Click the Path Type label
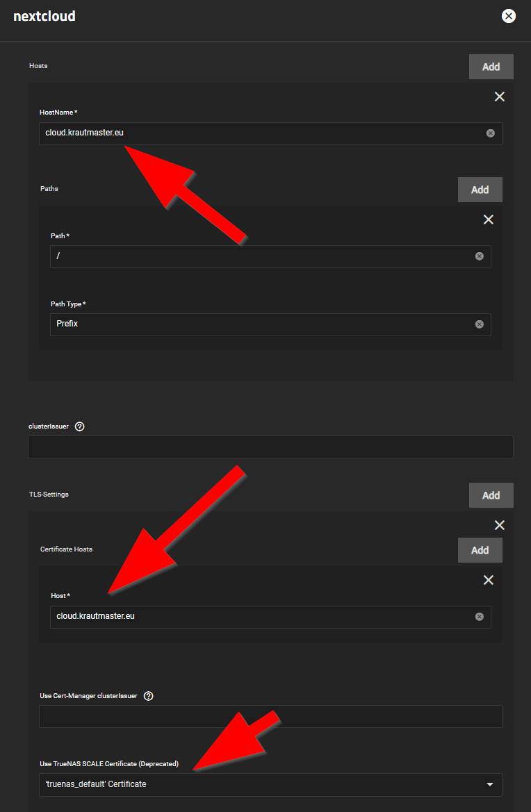531x812 pixels. tap(68, 304)
